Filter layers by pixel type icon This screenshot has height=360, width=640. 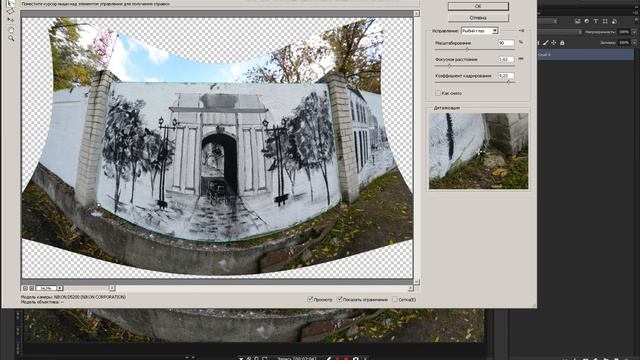(577, 21)
